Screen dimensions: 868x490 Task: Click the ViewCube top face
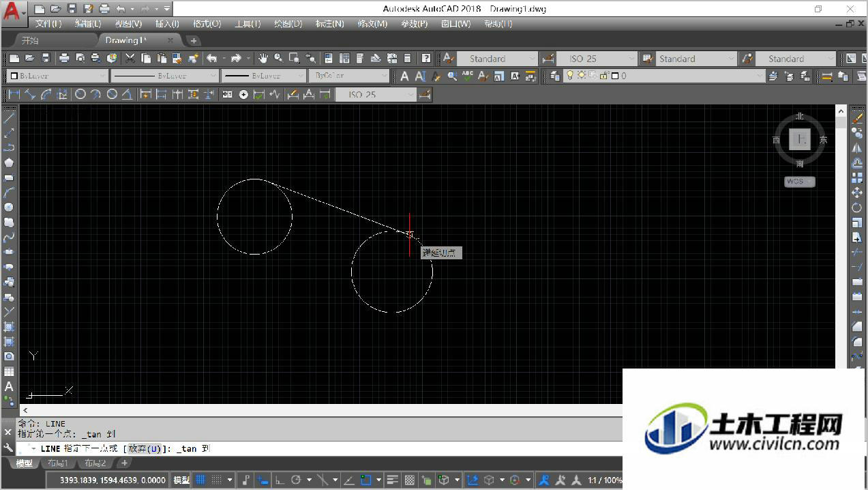point(800,139)
